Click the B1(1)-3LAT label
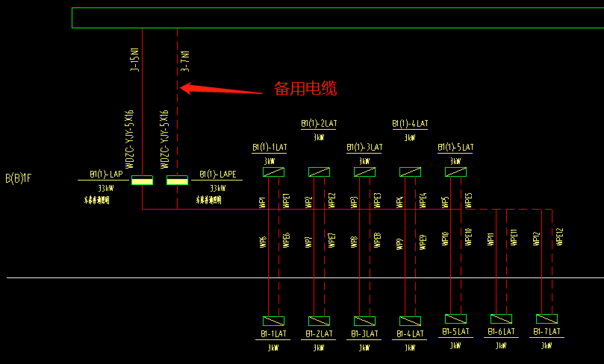 click(364, 148)
